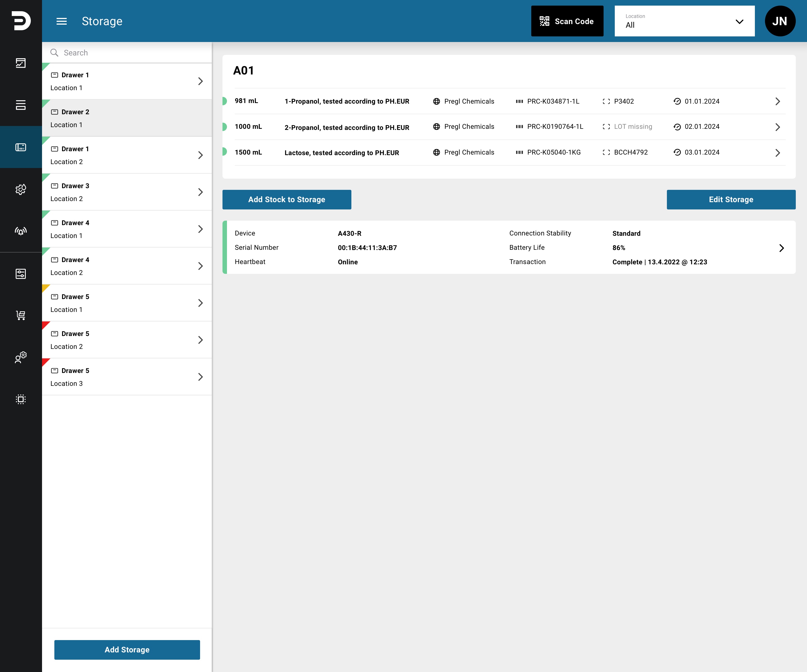The width and height of the screenshot is (807, 672).
Task: Click the Scan Code button
Action: pyautogui.click(x=567, y=21)
